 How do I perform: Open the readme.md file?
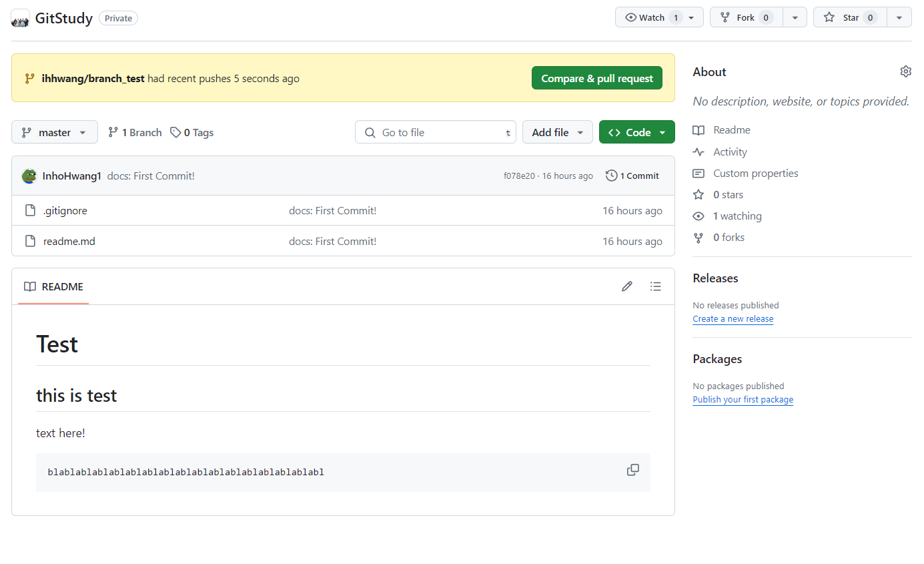[x=69, y=241]
